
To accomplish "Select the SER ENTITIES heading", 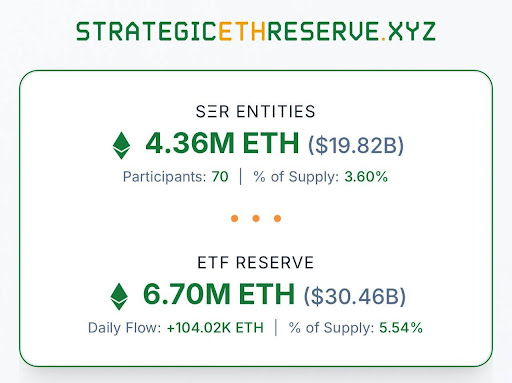I will point(256,111).
